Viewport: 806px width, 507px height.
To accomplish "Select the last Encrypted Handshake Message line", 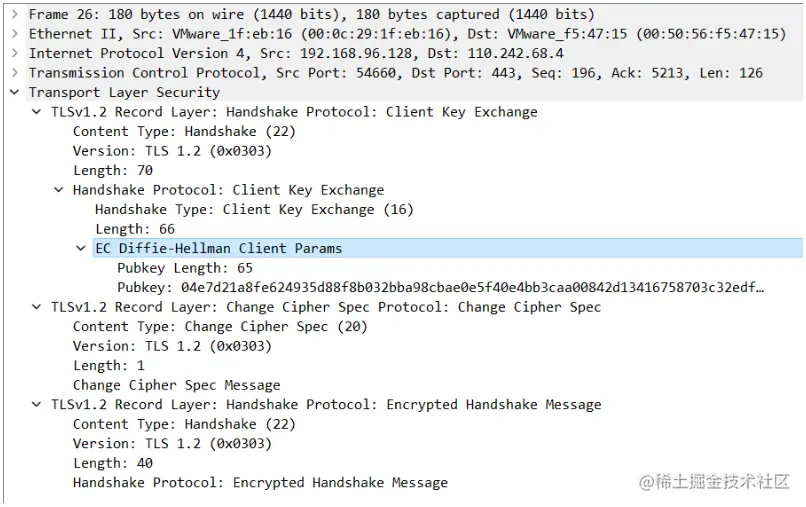I will click(x=260, y=483).
